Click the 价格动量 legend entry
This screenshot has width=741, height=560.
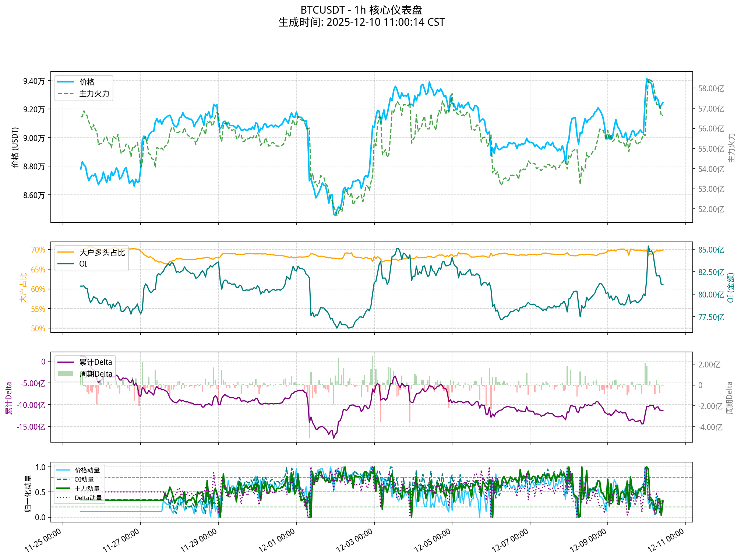[x=87, y=470]
